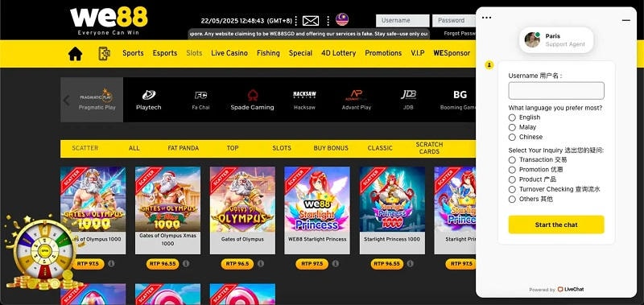Open the mobile app download icon
Viewport: 644px width, 305px height.
[x=105, y=53]
